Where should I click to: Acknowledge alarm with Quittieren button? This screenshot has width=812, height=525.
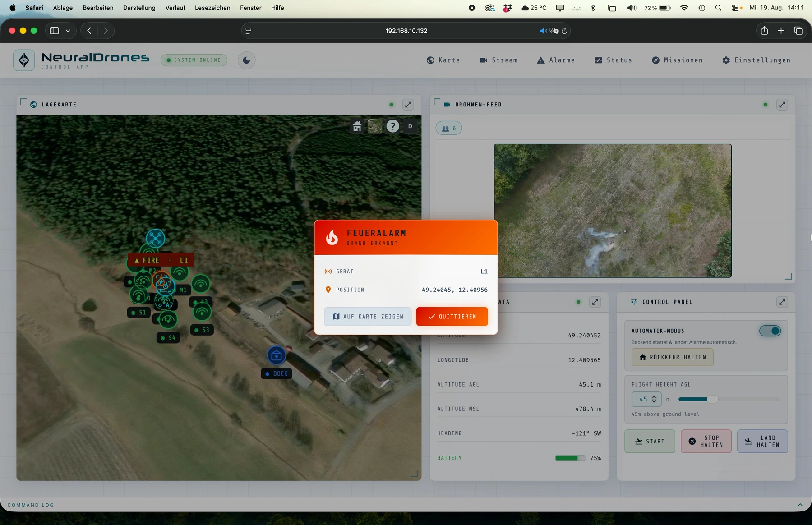coord(452,317)
